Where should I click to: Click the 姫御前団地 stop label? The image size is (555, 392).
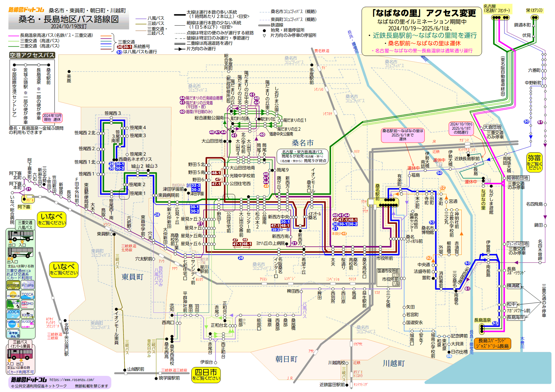pyautogui.click(x=517, y=178)
